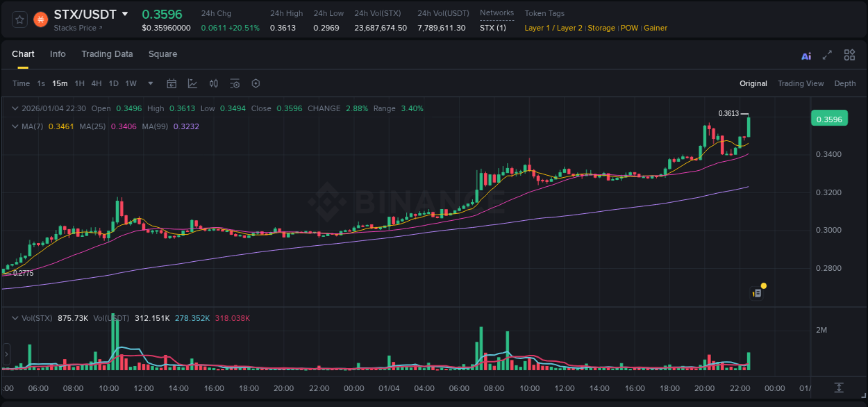
Task: Collapse the MA indicators row
Action: point(15,126)
